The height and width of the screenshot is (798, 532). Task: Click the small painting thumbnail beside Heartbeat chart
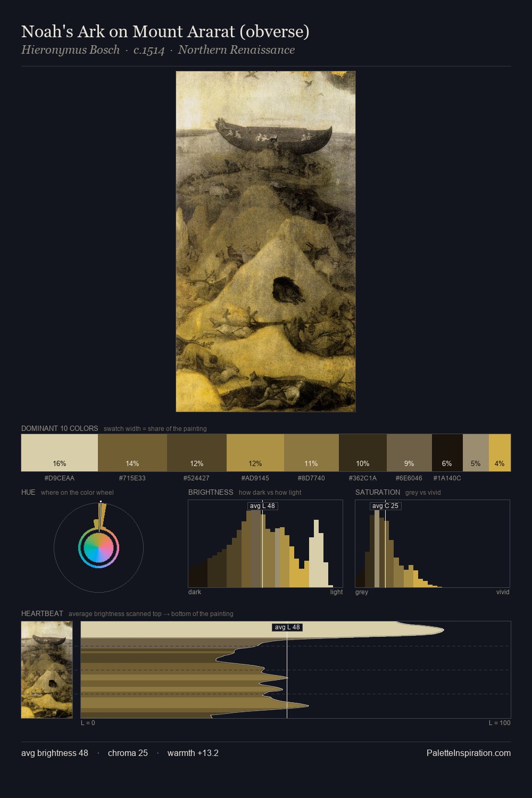(x=47, y=670)
